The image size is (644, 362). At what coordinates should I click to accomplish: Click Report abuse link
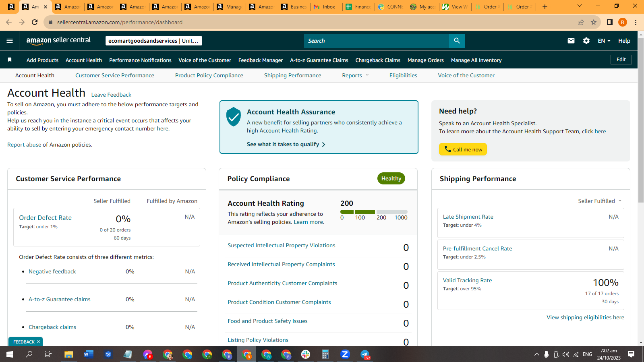point(24,145)
